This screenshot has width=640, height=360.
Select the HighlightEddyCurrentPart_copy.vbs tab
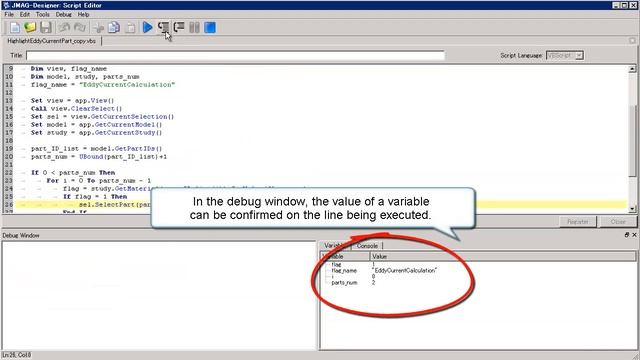pyautogui.click(x=51, y=41)
